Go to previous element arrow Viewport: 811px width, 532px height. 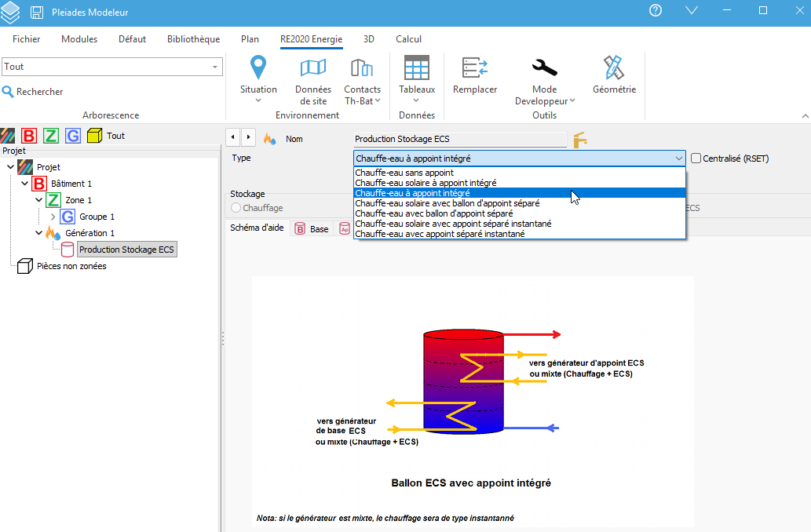[x=232, y=137]
